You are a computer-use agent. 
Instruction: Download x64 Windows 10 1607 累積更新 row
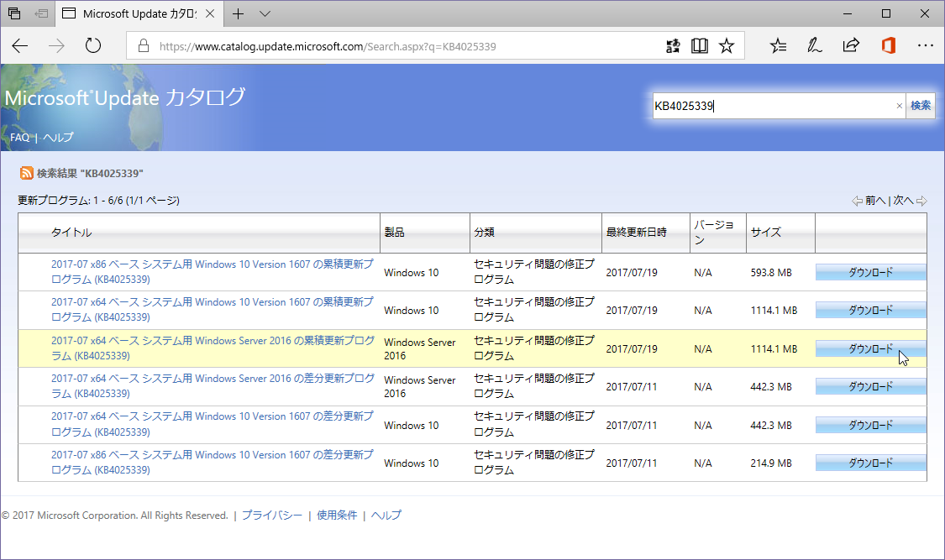pos(871,310)
